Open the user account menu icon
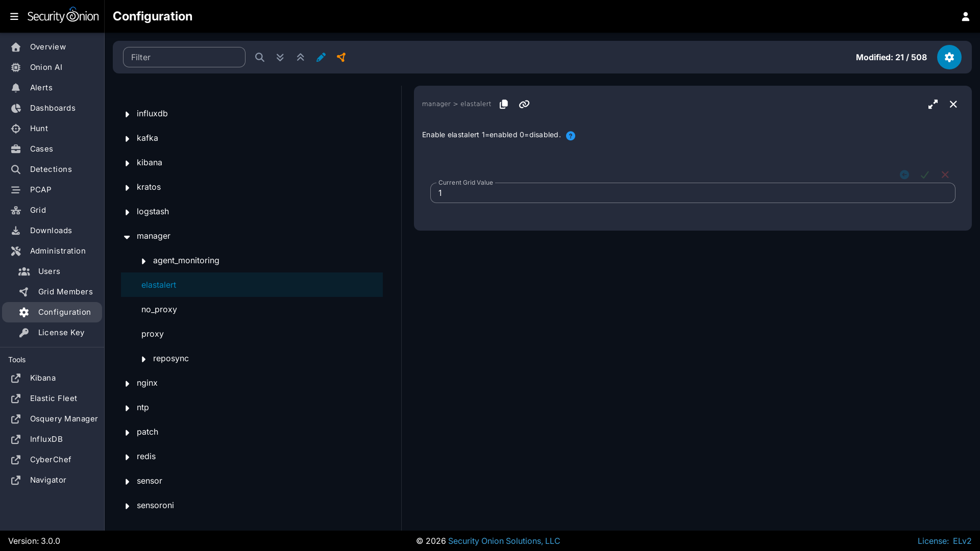Image resolution: width=980 pixels, height=551 pixels. coord(965,16)
